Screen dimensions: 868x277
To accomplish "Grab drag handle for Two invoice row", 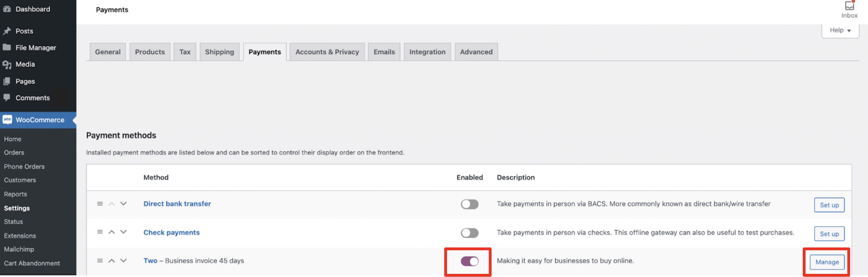I will point(100,260).
